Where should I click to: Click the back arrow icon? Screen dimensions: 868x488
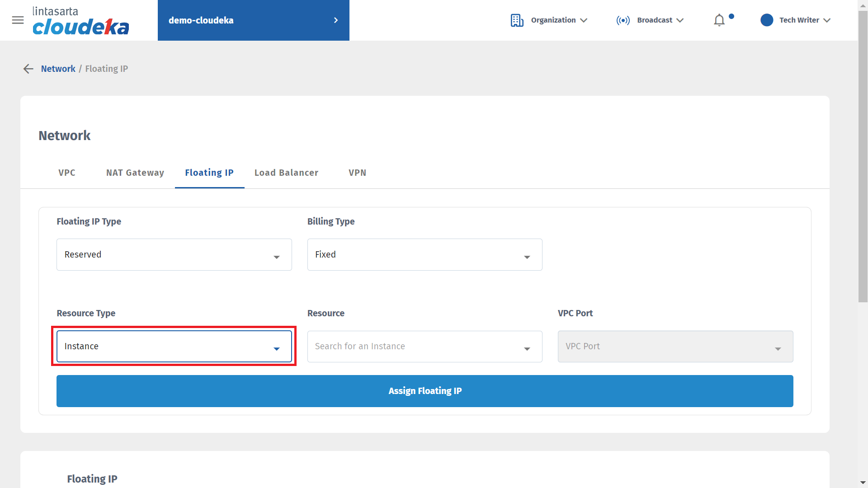(28, 69)
